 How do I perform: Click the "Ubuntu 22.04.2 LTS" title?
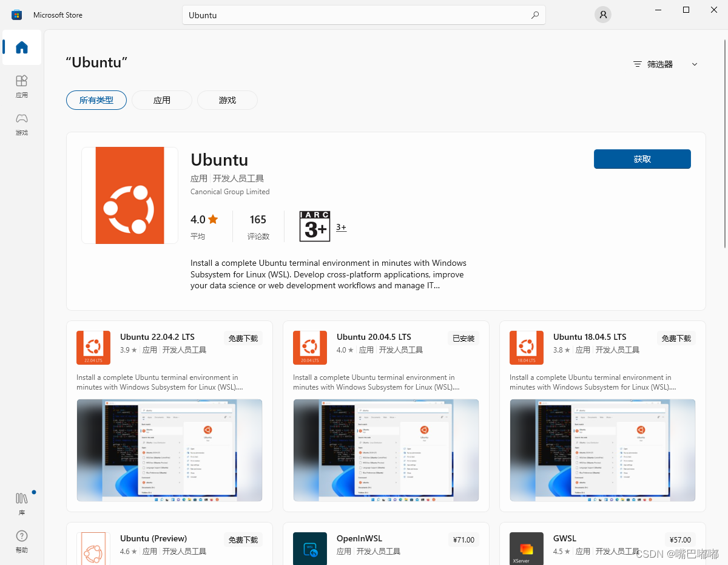[157, 337]
